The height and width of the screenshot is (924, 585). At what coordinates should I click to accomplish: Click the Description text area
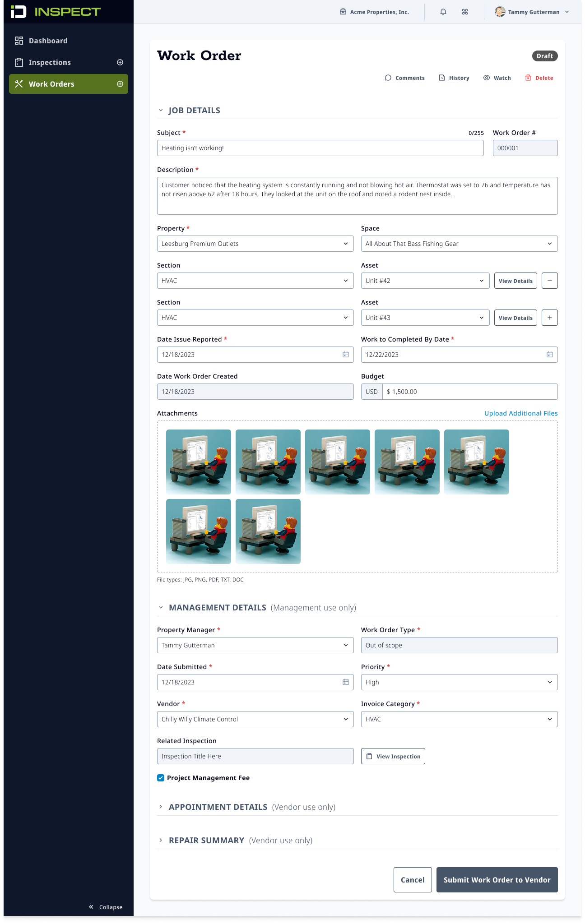coord(357,196)
